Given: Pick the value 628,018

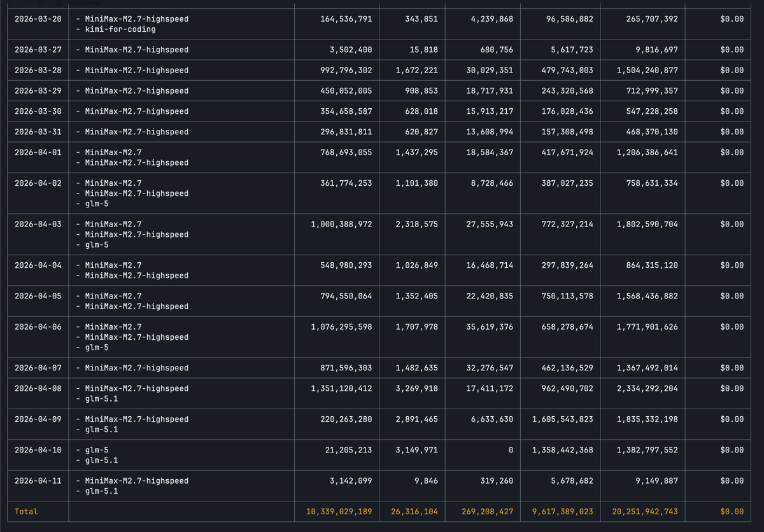Looking at the screenshot, I should 421,111.
